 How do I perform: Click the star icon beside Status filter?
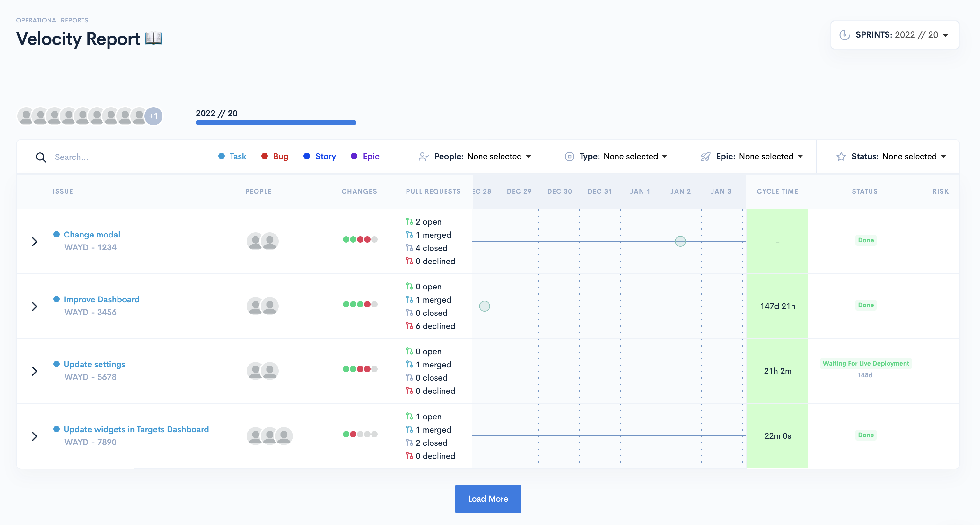click(x=841, y=157)
